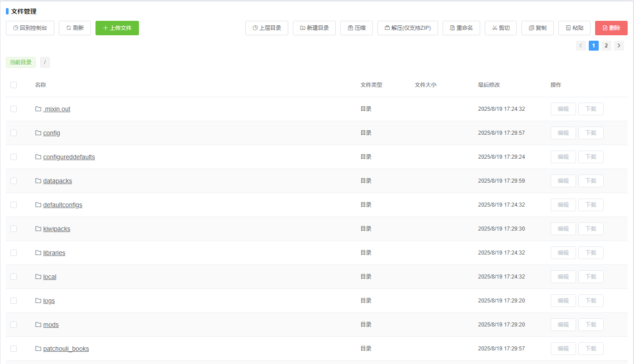Click the paste button
Screen dimensions: 634x364
[x=574, y=28]
